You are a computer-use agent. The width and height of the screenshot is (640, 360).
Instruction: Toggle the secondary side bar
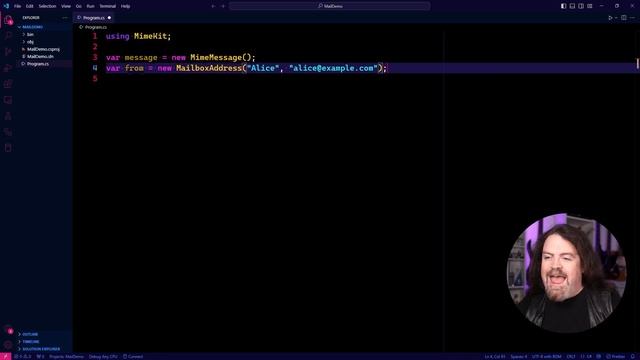tap(581, 6)
